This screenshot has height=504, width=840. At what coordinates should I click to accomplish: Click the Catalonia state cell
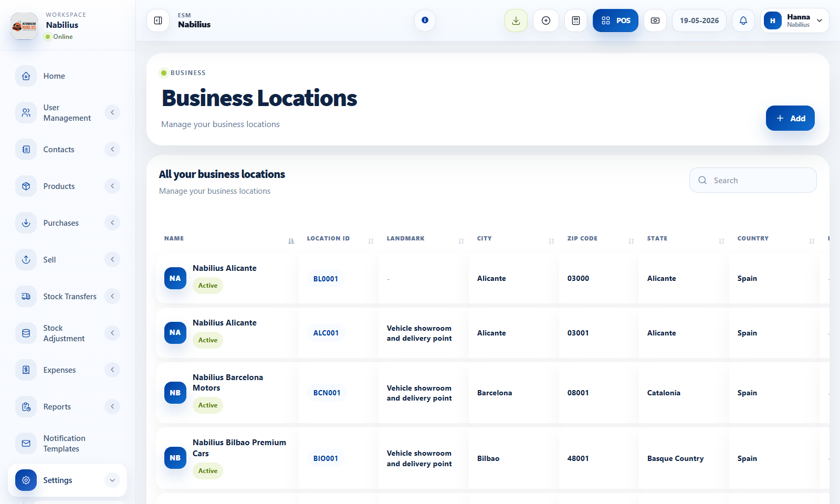click(x=664, y=393)
